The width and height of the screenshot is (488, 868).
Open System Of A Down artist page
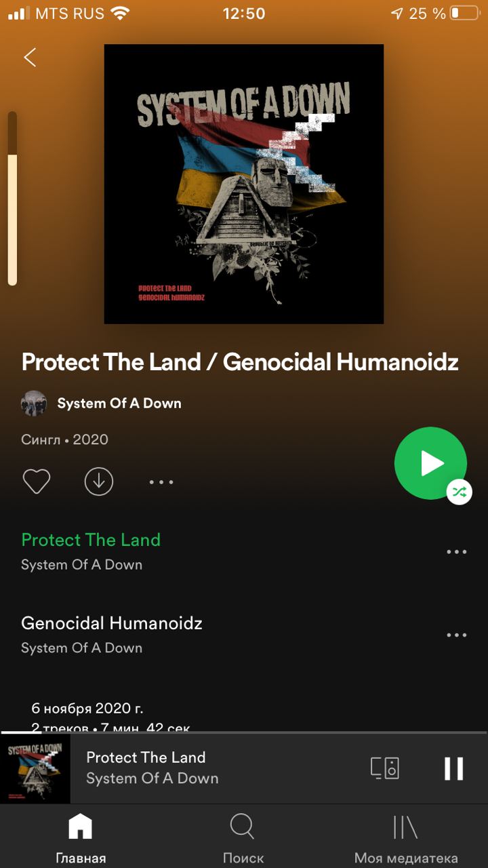119,403
